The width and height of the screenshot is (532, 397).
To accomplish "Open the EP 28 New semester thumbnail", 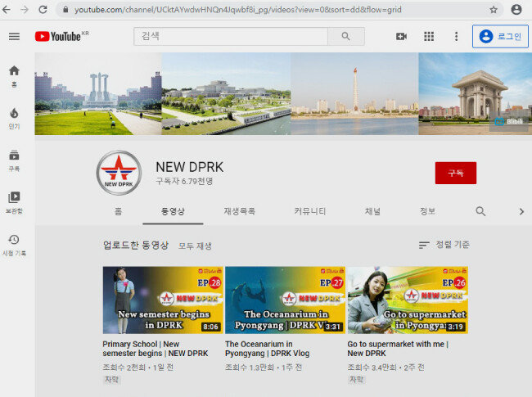I will (x=163, y=300).
